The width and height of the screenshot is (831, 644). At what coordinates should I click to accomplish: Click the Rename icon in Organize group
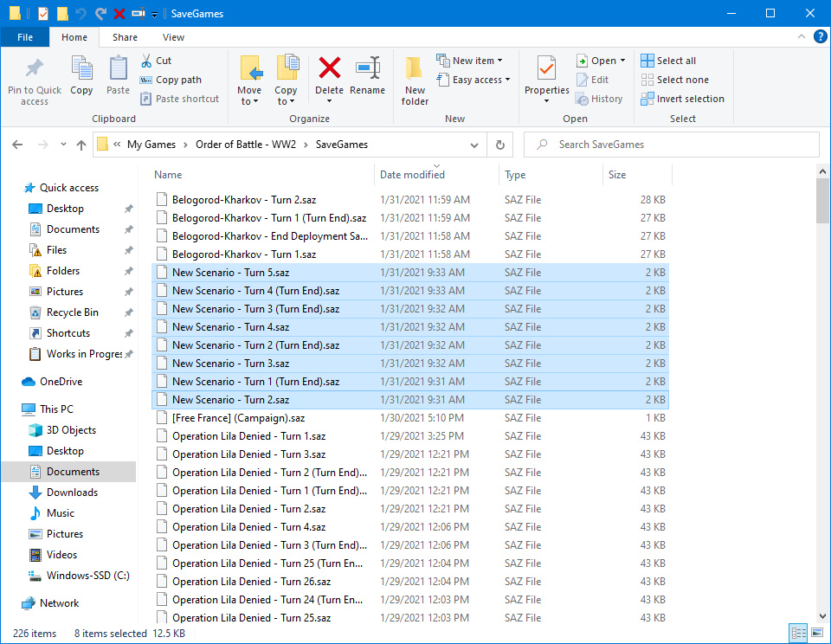(x=367, y=68)
